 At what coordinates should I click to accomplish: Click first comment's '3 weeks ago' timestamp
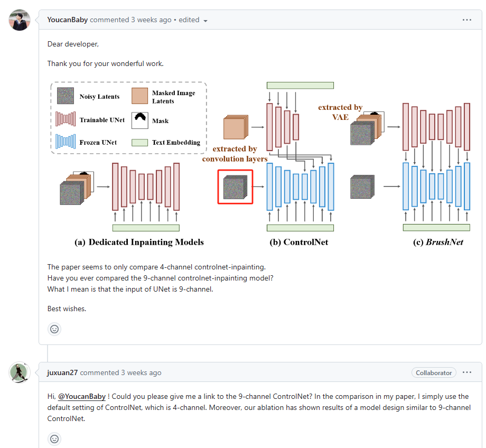point(151,20)
